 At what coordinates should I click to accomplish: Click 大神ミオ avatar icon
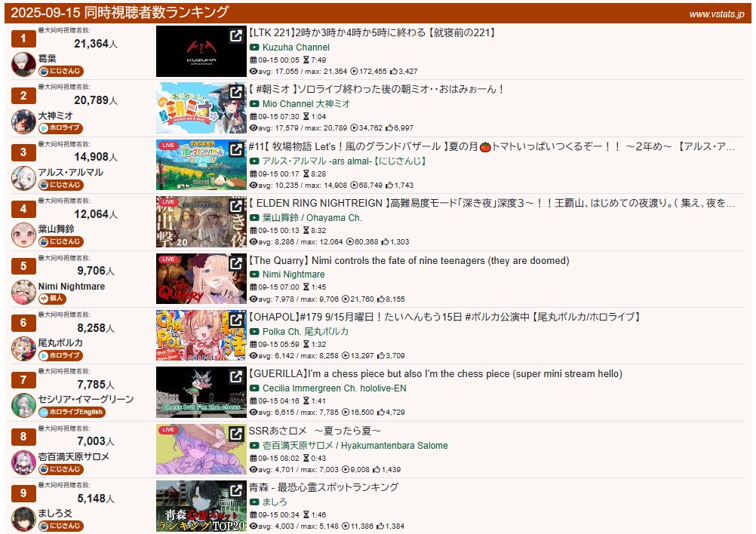click(23, 121)
